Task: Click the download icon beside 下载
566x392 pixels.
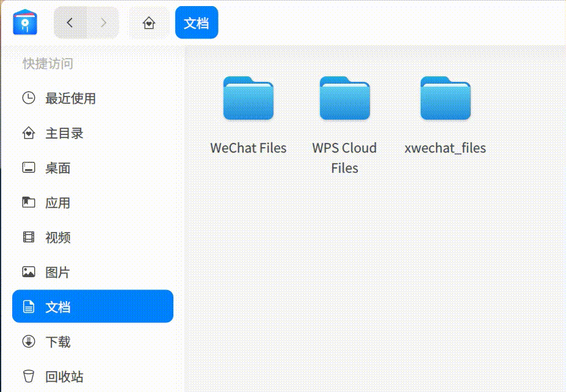Action: pyautogui.click(x=29, y=341)
